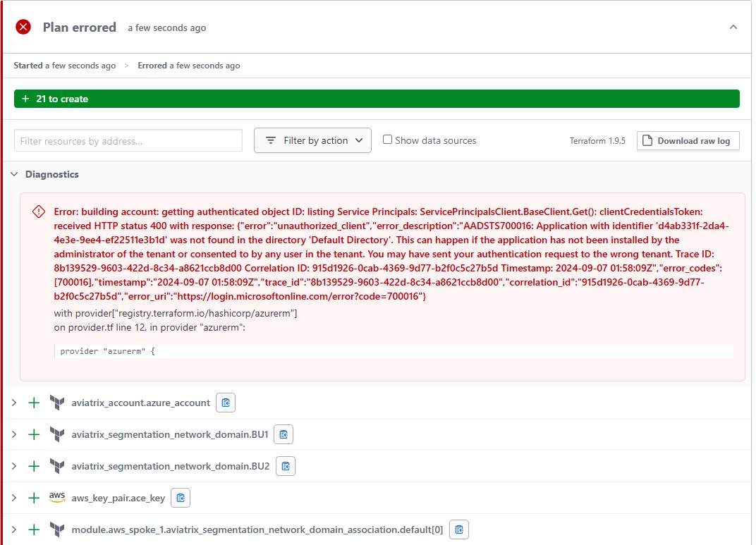Click the aws_key_pair.ace_key resource name
The width and height of the screenshot is (756, 545).
point(118,498)
